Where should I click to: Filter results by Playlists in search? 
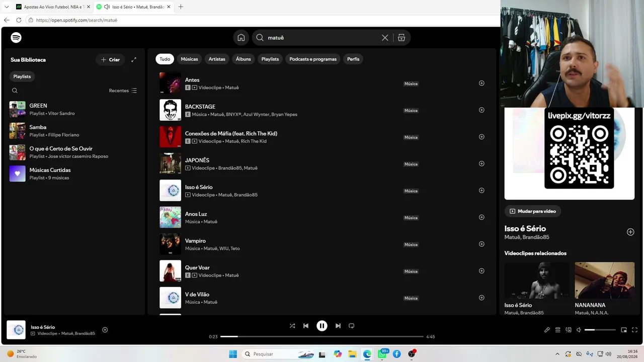pos(270,59)
